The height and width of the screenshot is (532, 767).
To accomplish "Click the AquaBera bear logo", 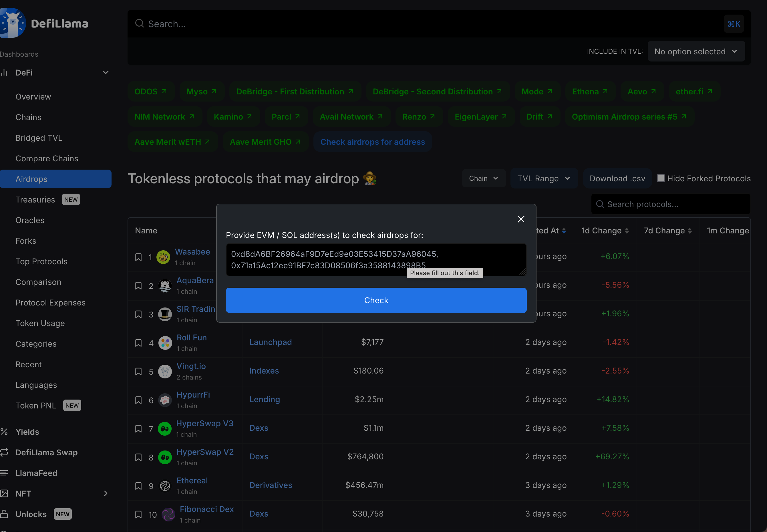I will [x=165, y=286].
